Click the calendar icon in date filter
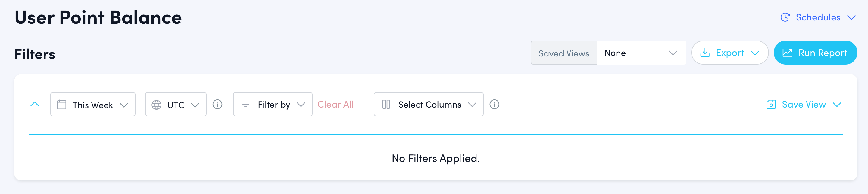 tap(62, 105)
